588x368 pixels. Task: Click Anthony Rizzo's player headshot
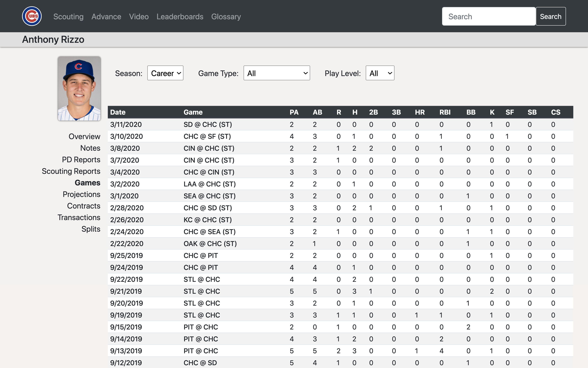79,89
